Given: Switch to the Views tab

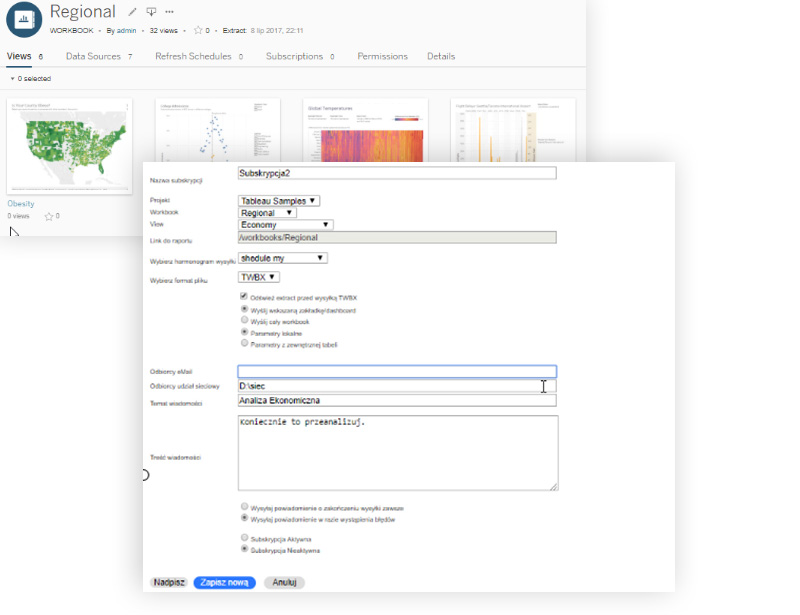Looking at the screenshot, I should 24,56.
